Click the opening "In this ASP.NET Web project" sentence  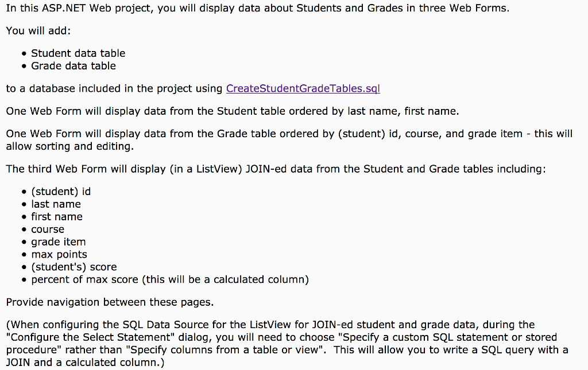point(257,9)
